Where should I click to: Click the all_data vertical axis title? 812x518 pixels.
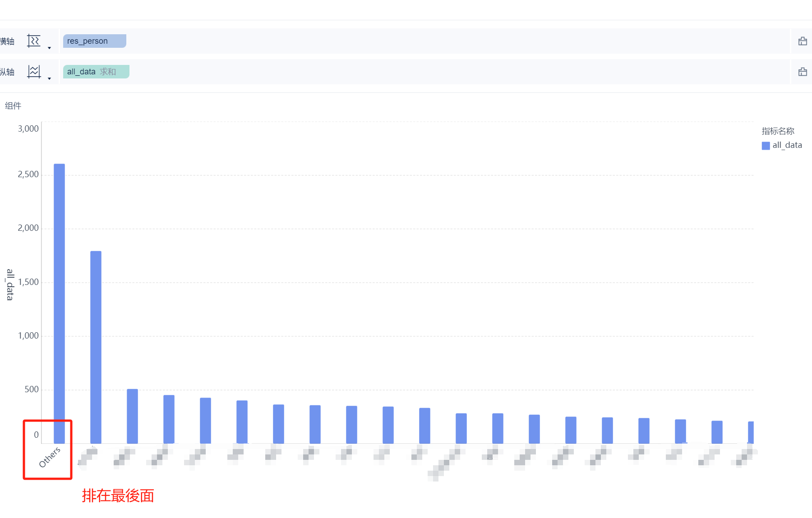(x=10, y=284)
